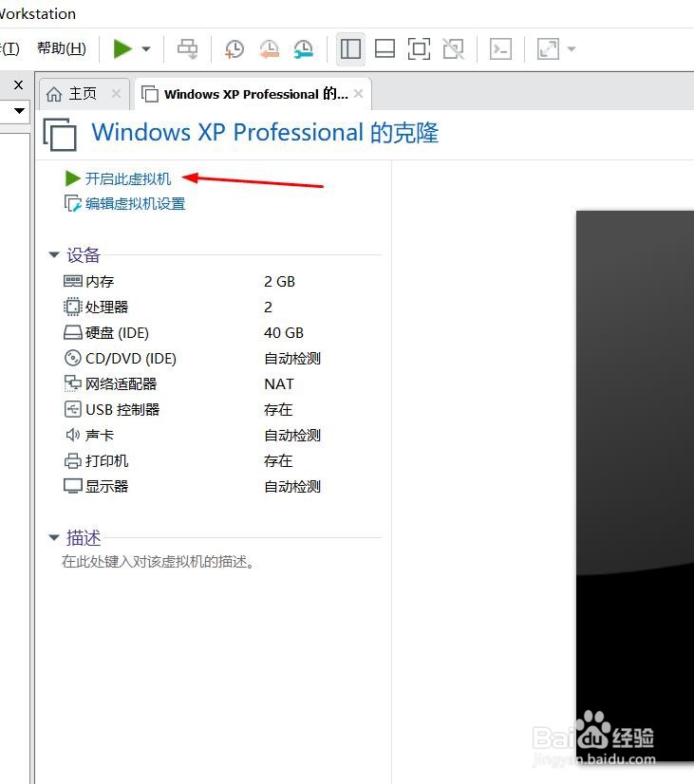694x784 pixels.
Task: Toggle the library sidebar view icon
Action: coord(350,49)
